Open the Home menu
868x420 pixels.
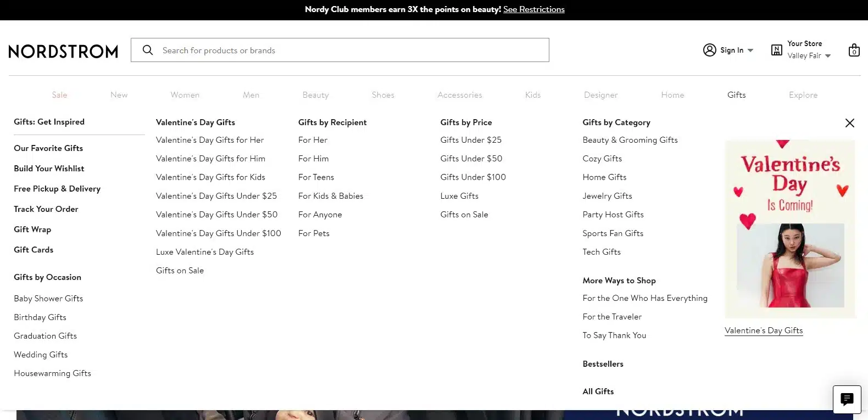click(672, 95)
